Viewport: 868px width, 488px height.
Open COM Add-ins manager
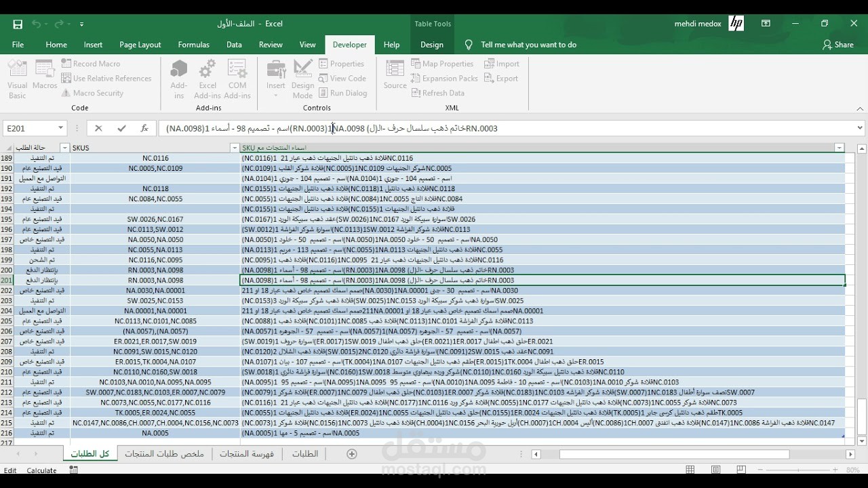237,80
